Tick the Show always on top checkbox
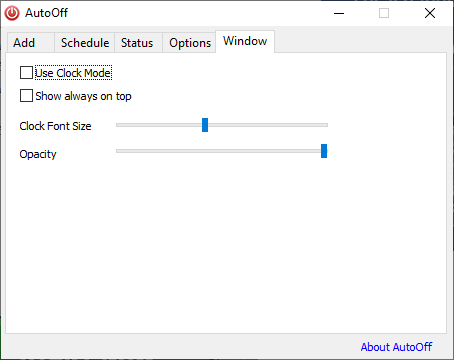This screenshot has width=454, height=360. 26,96
